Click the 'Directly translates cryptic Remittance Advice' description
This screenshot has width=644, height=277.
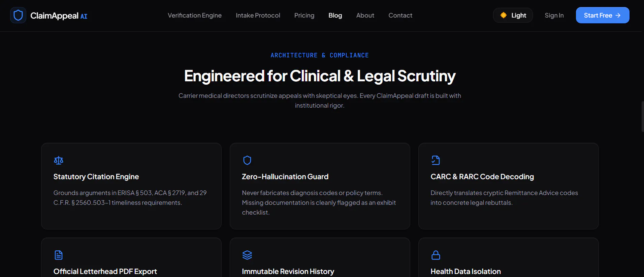504,198
